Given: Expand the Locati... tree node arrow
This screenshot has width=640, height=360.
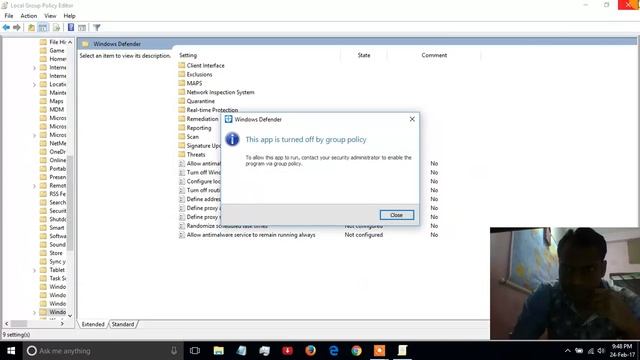Looking at the screenshot, I should pyautogui.click(x=34, y=84).
